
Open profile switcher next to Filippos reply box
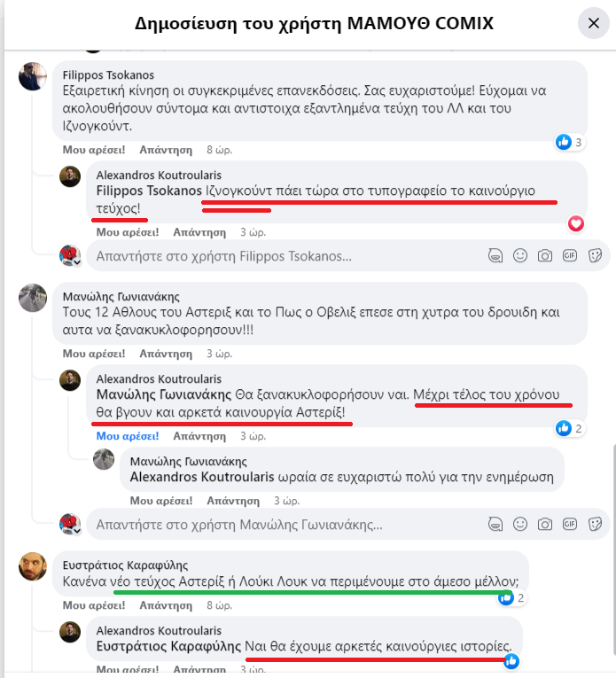[77, 262]
